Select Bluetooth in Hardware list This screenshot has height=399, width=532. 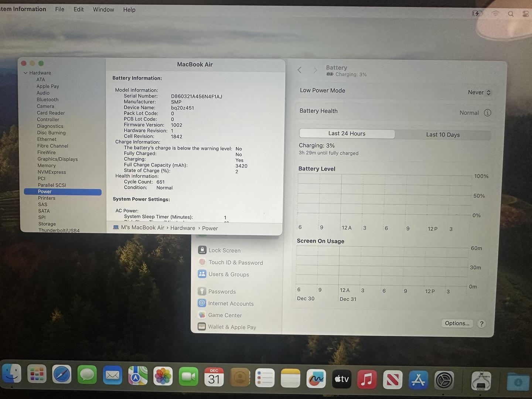[x=48, y=99]
